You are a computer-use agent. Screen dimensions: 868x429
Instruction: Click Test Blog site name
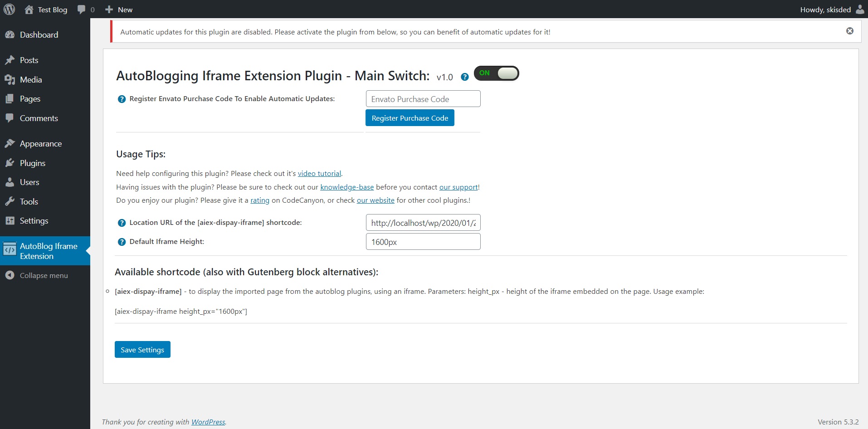[x=53, y=10]
